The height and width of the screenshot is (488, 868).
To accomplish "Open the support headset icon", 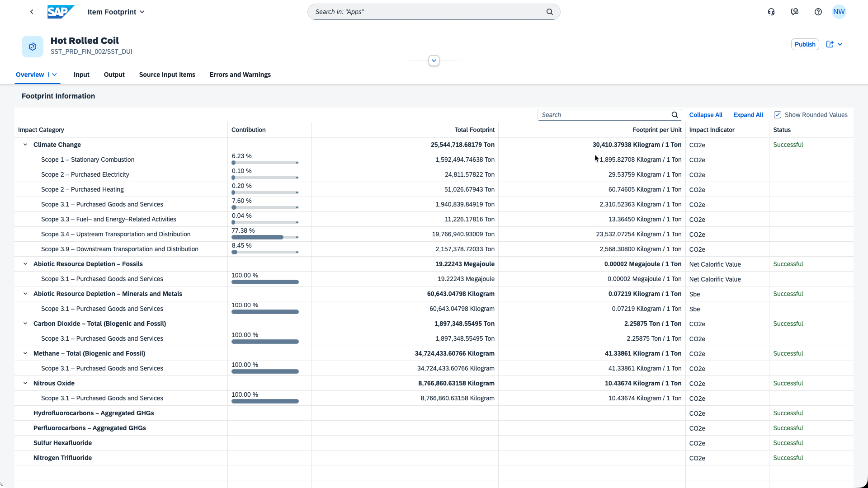I will [x=771, y=12].
